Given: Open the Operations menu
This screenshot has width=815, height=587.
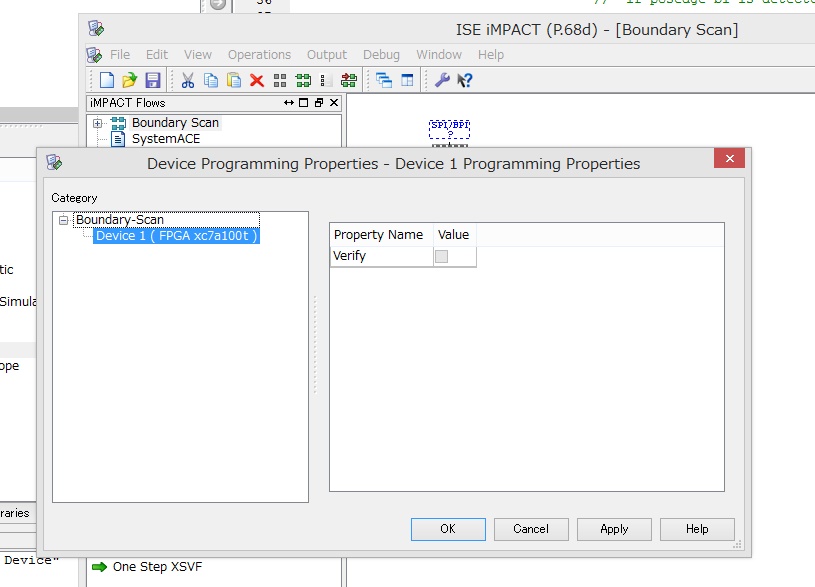Looking at the screenshot, I should [x=259, y=55].
